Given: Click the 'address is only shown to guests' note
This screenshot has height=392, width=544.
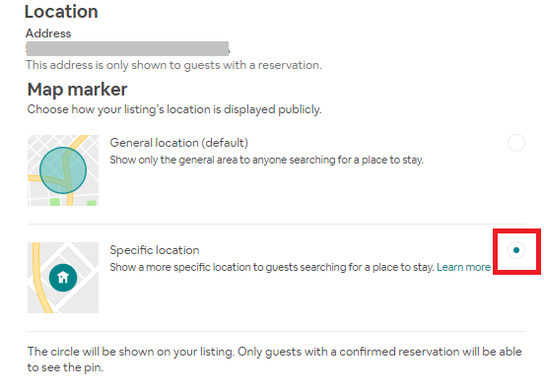Looking at the screenshot, I should pos(173,65).
